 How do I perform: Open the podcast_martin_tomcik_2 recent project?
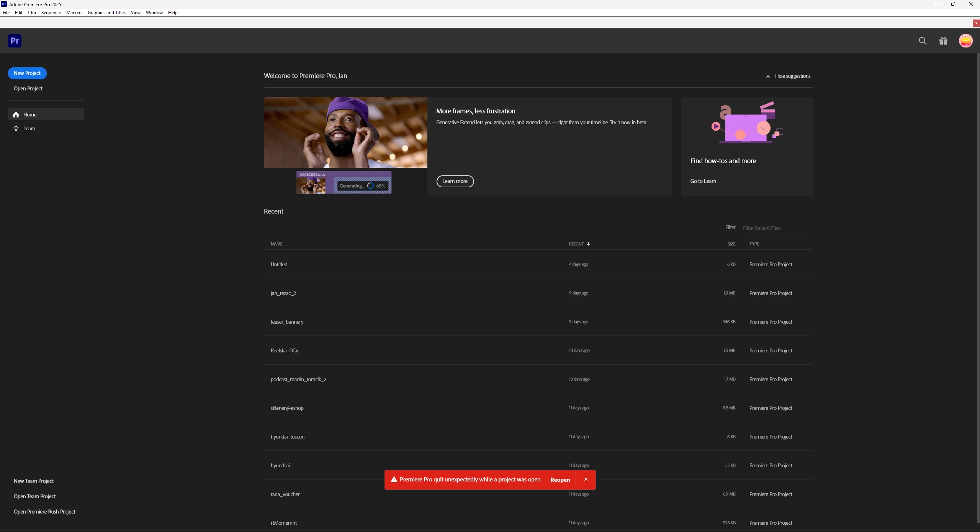tap(298, 379)
